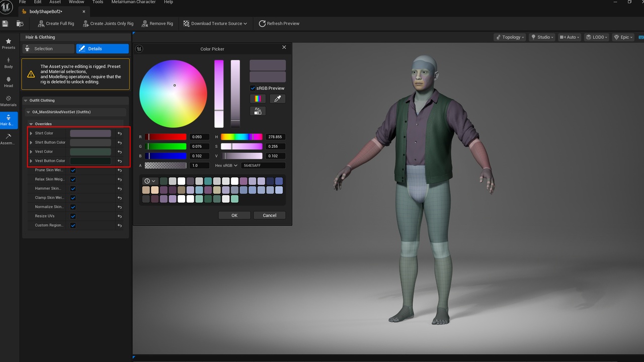
Task: Open the Edit menu
Action: point(38,2)
